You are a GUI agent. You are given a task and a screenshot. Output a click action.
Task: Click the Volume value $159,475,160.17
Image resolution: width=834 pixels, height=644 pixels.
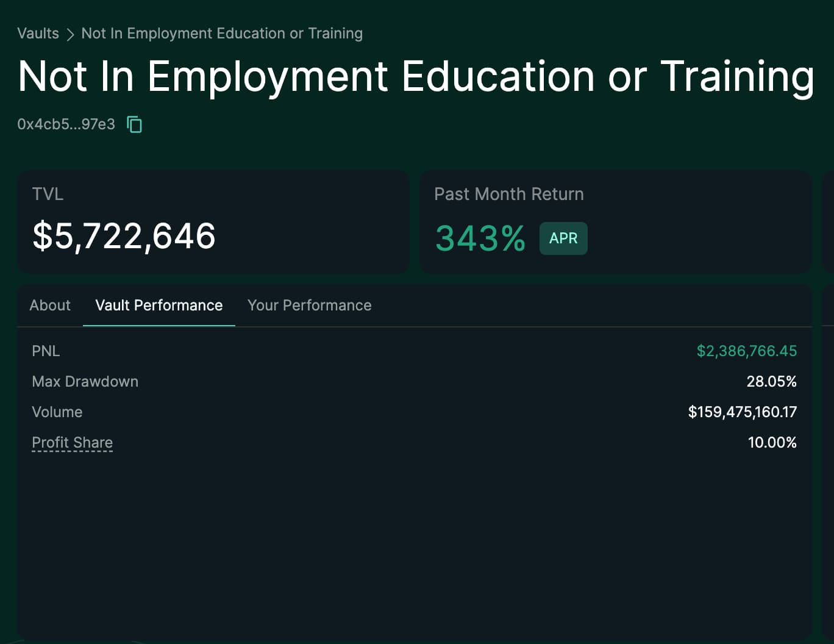click(x=742, y=412)
